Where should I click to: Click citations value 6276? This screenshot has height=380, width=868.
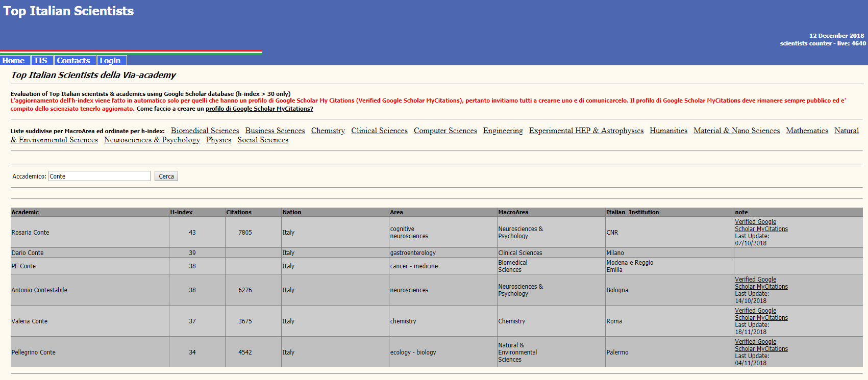245,290
